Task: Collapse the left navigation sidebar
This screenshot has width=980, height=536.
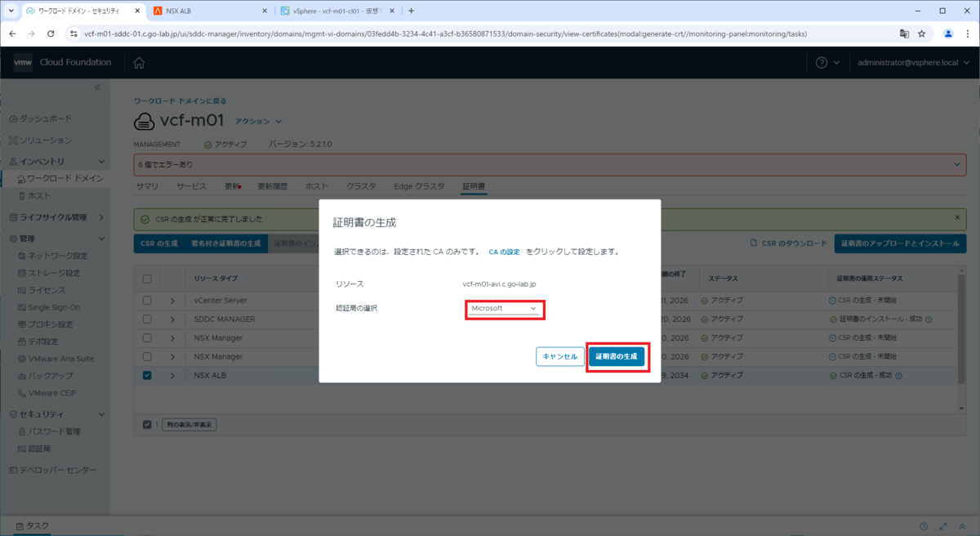Action: point(97,87)
